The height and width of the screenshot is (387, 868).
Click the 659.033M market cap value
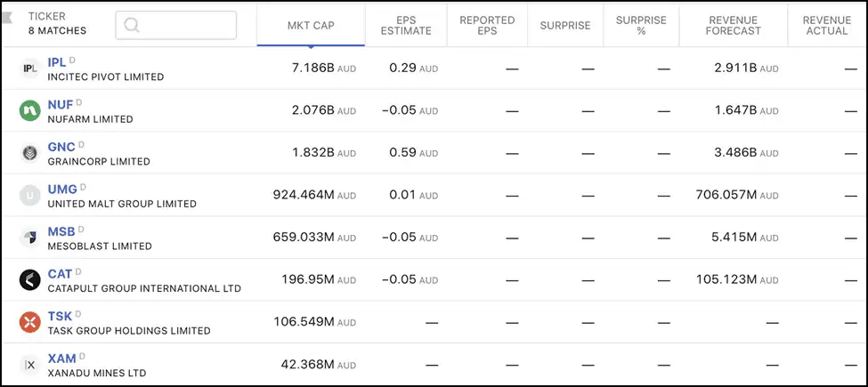tap(304, 238)
